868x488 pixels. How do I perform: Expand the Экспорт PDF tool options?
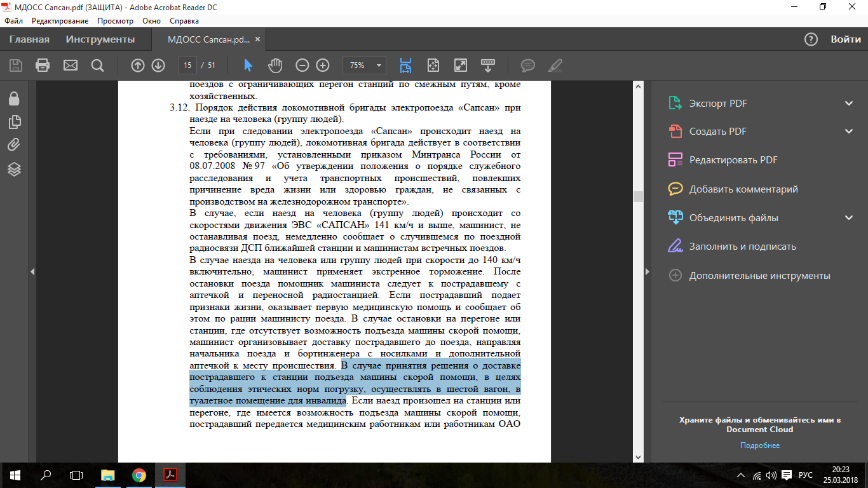(x=849, y=103)
